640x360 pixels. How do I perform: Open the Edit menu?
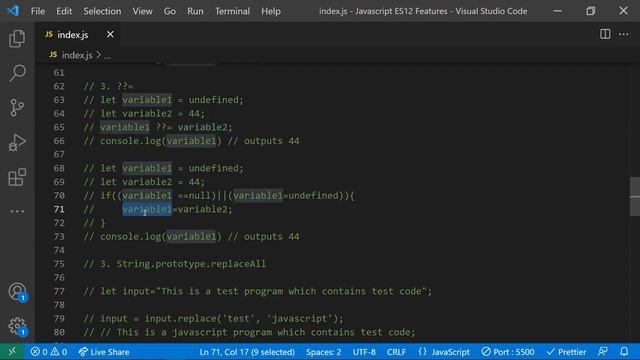click(64, 11)
